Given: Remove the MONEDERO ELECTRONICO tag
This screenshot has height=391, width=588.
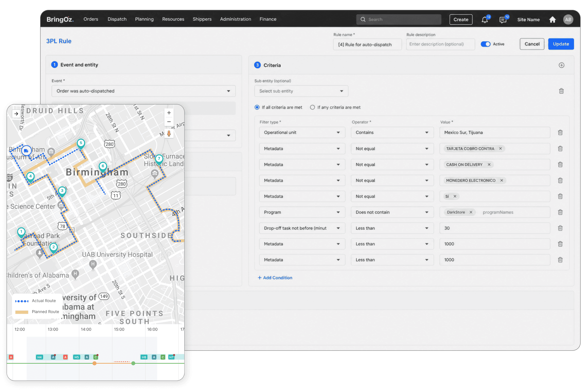Looking at the screenshot, I should 501,180.
